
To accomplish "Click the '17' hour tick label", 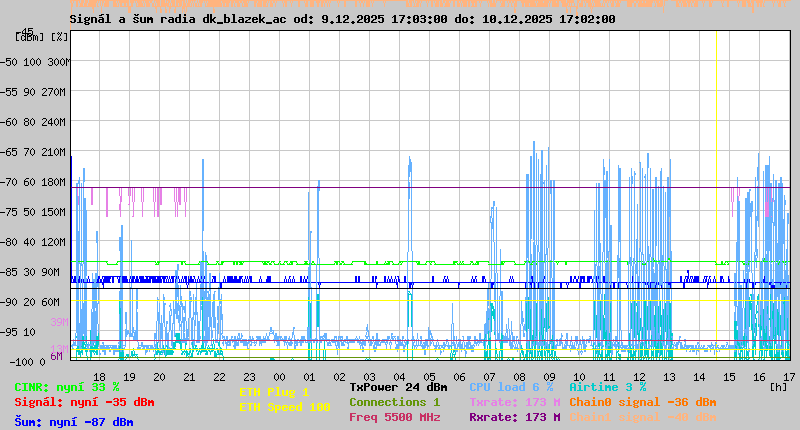I will click(x=789, y=377).
